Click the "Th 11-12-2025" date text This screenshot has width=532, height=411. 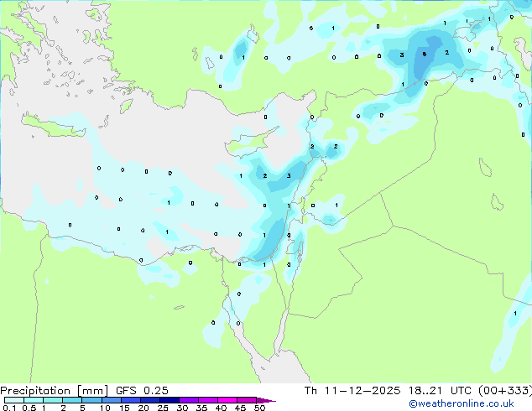pyautogui.click(x=352, y=391)
